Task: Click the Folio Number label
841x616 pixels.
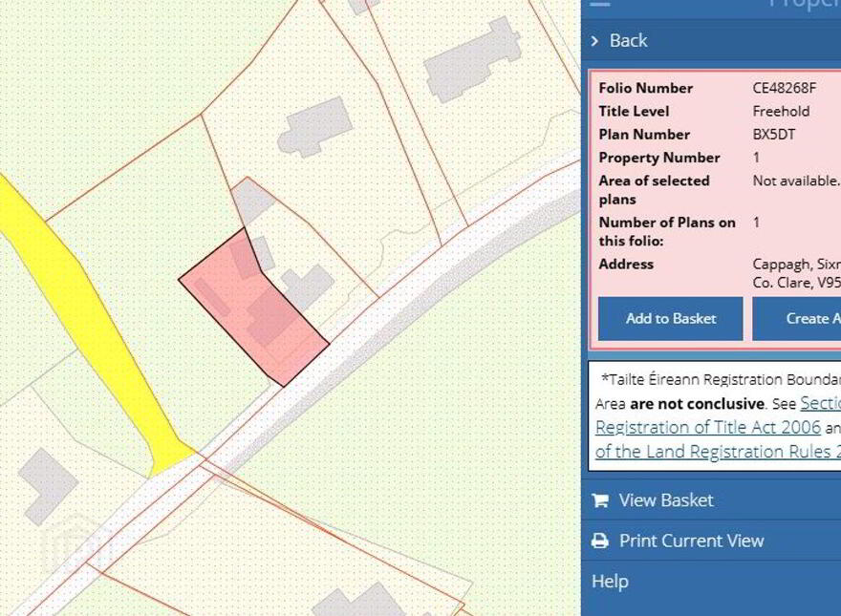Action: click(646, 88)
